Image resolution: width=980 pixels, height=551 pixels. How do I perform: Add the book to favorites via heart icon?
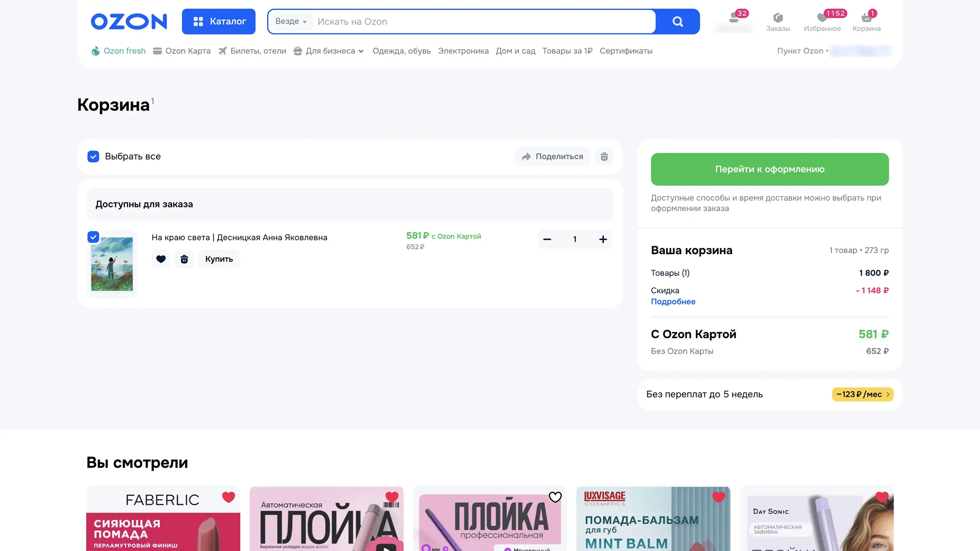(x=161, y=259)
